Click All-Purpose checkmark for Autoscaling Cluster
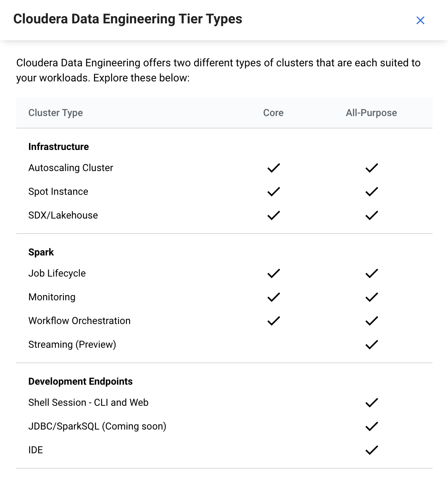Viewport: 448px width, 477px height. click(x=371, y=168)
